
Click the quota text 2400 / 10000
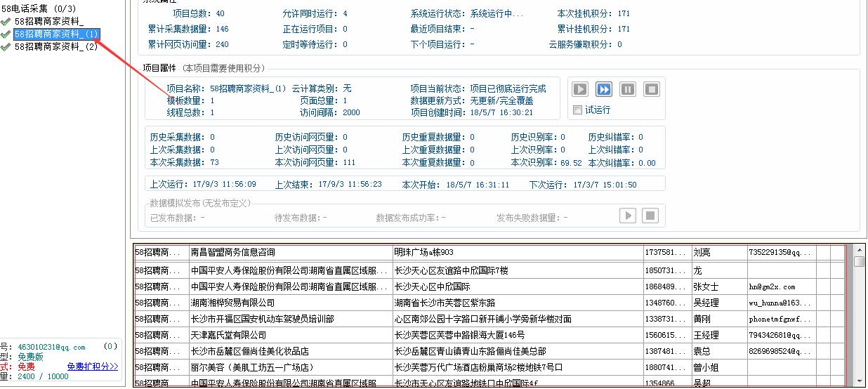tap(43, 376)
